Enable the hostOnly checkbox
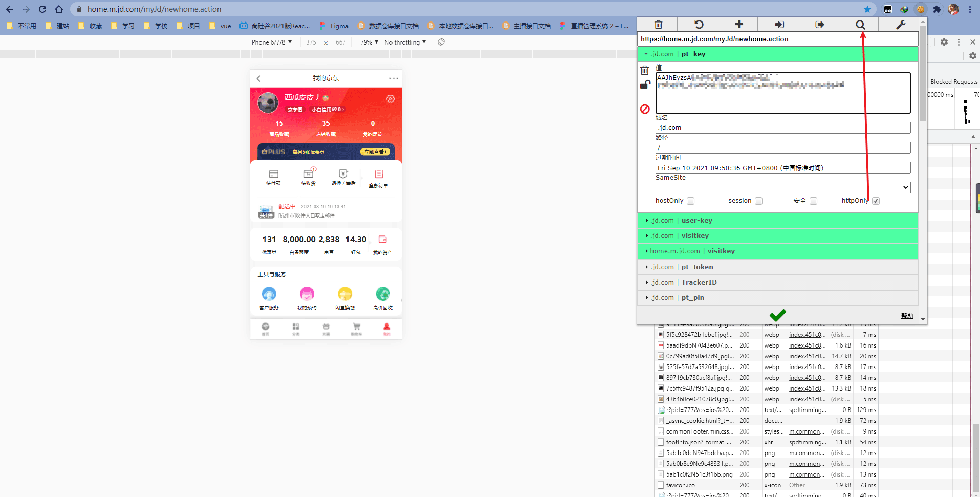The image size is (980, 497). (x=690, y=201)
